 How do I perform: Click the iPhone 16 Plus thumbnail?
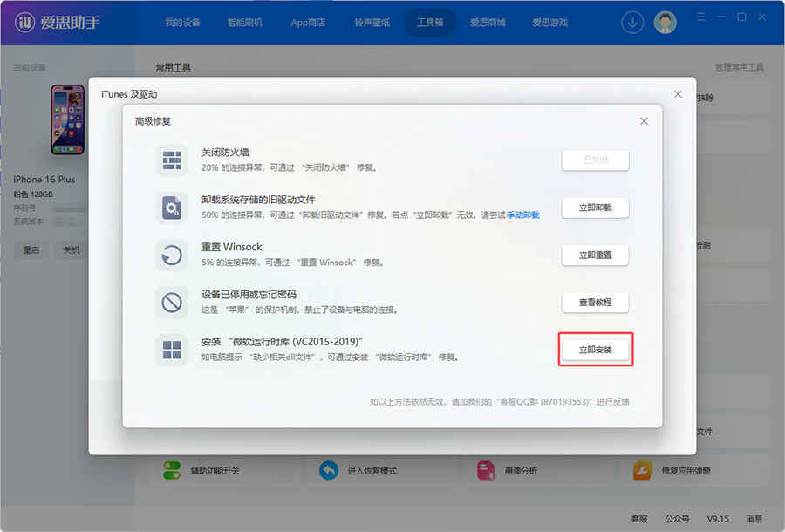point(67,119)
